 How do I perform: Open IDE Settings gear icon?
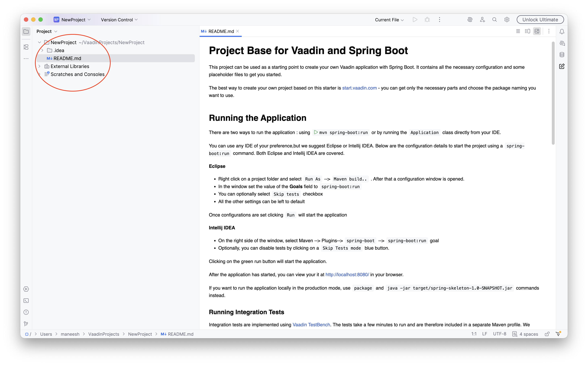(x=507, y=20)
